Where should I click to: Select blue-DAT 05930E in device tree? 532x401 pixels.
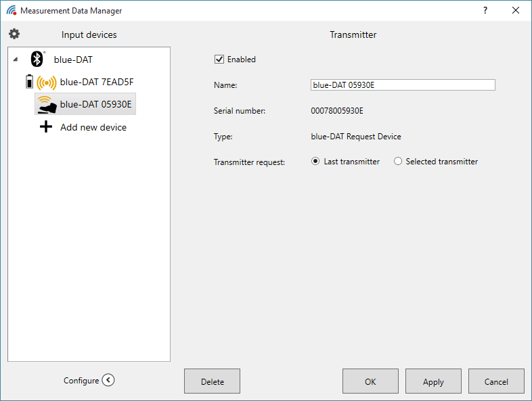click(x=95, y=104)
